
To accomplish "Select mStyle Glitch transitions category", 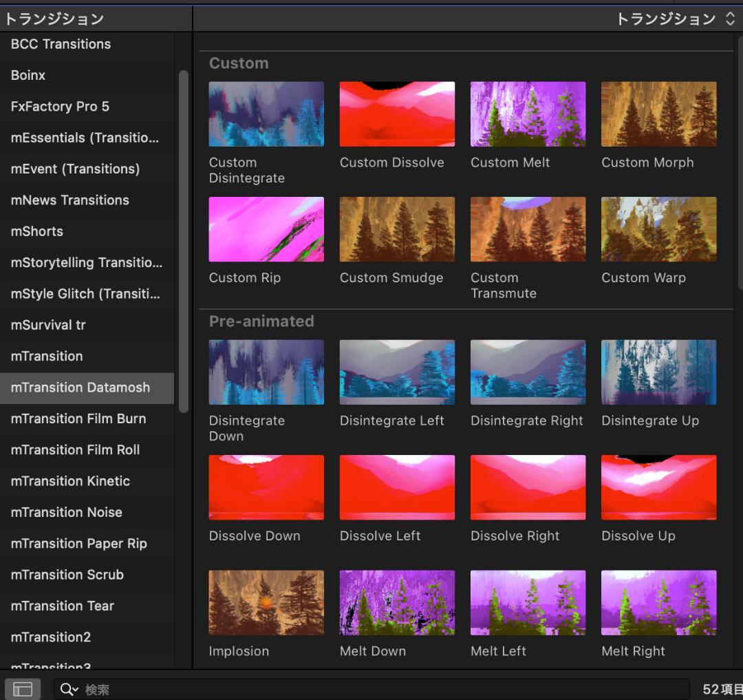I will click(85, 294).
